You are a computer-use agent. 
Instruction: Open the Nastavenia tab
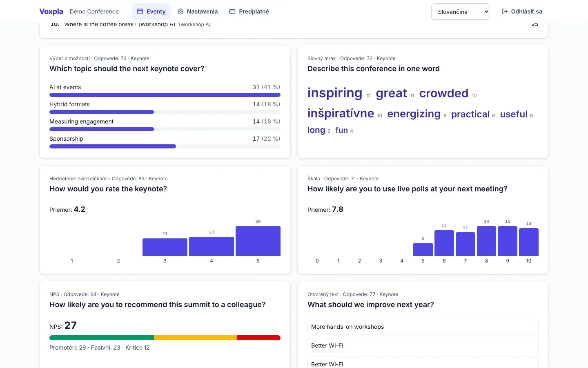tap(198, 11)
